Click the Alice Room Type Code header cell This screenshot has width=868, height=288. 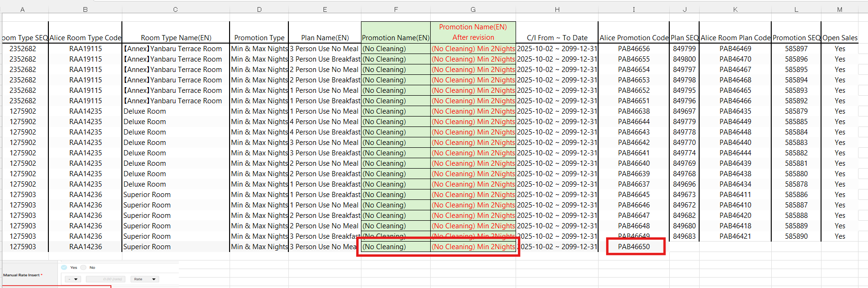coord(85,32)
